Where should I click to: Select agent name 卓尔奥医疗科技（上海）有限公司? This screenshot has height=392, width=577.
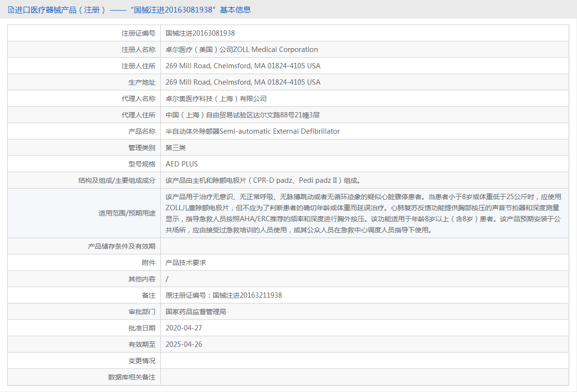tap(216, 99)
